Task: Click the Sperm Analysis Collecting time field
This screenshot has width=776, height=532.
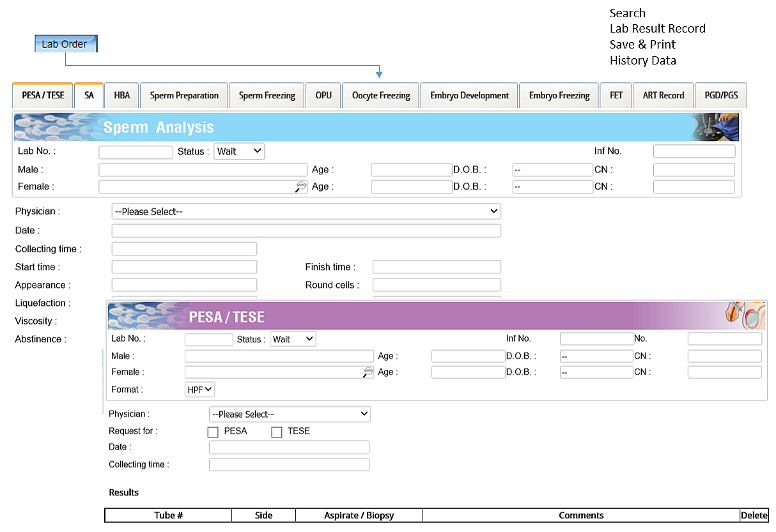Action: tap(184, 249)
